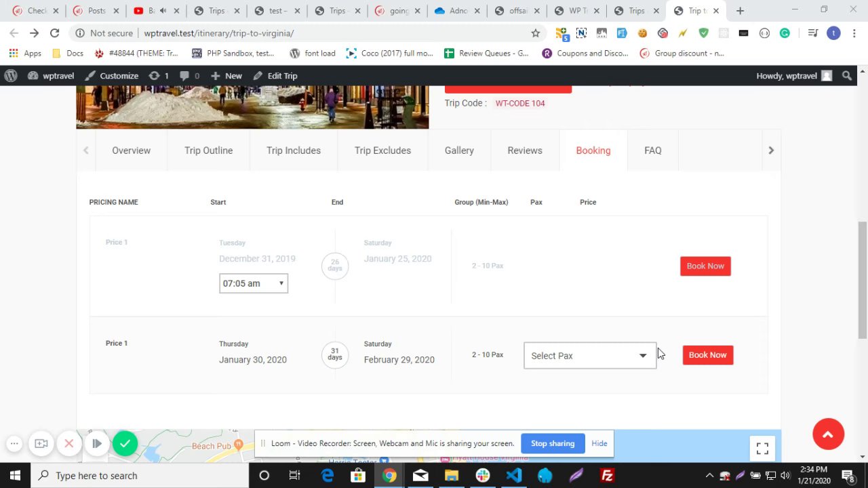Open the Review Queues bookmark

tap(486, 54)
